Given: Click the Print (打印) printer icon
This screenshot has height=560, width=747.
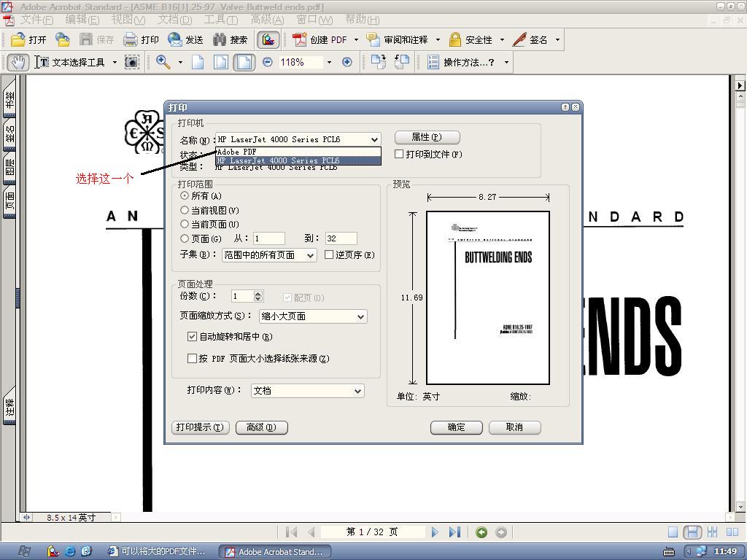Looking at the screenshot, I should (x=130, y=39).
